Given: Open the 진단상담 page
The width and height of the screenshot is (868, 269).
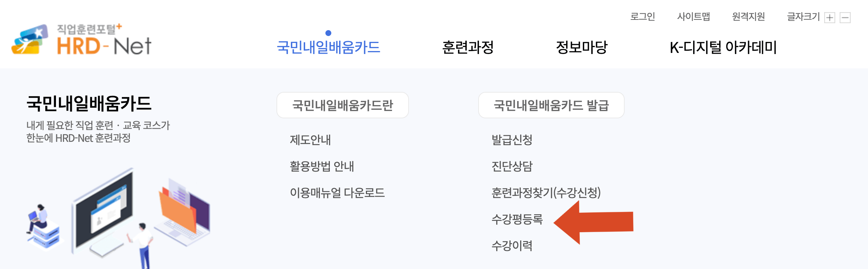Looking at the screenshot, I should pyautogui.click(x=512, y=167).
